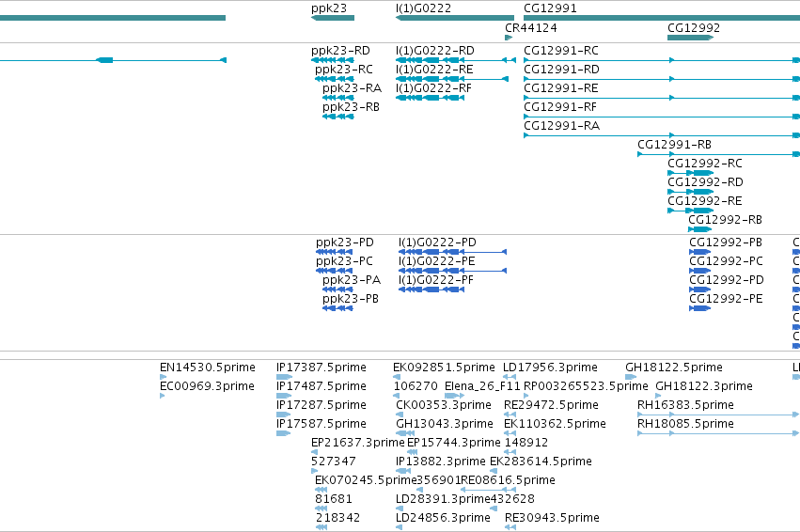Click the CK00353.3prime EST label
The height and width of the screenshot is (532, 800).
click(x=444, y=405)
